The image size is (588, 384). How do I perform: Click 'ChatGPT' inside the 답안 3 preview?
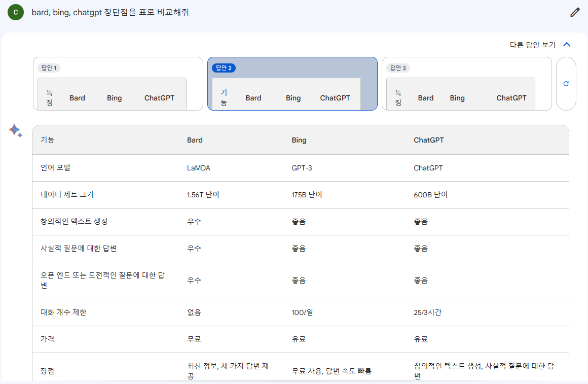pos(511,98)
